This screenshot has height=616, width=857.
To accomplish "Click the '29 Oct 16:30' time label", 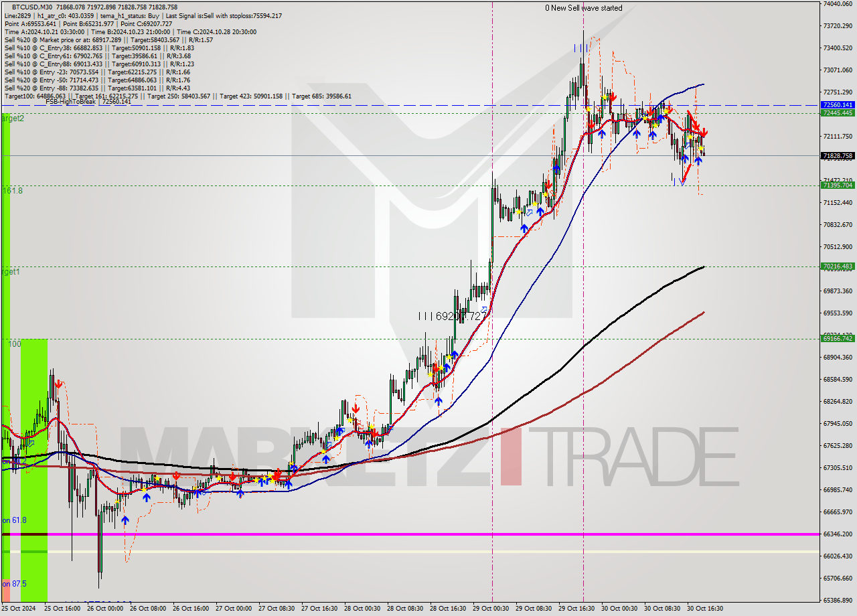I will point(576,609).
